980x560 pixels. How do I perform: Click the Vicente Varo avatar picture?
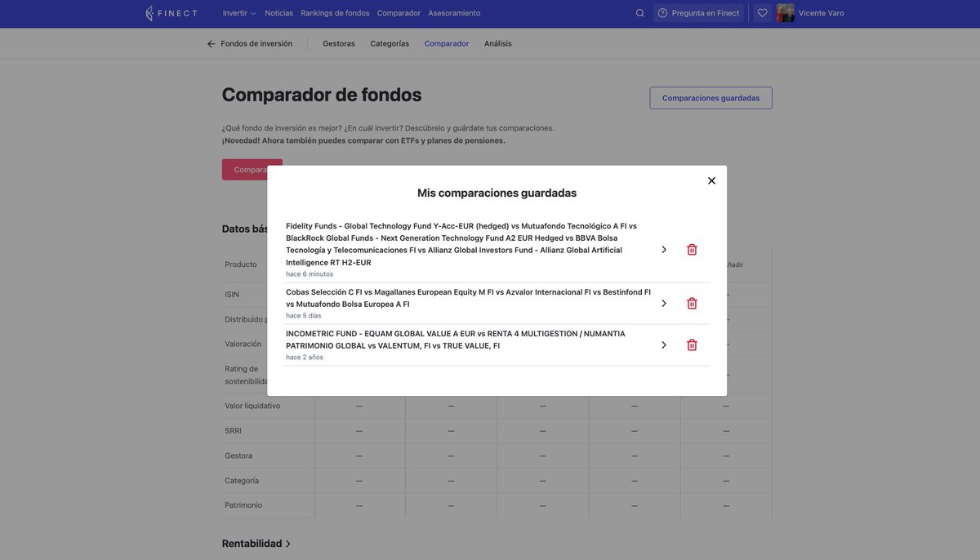786,13
